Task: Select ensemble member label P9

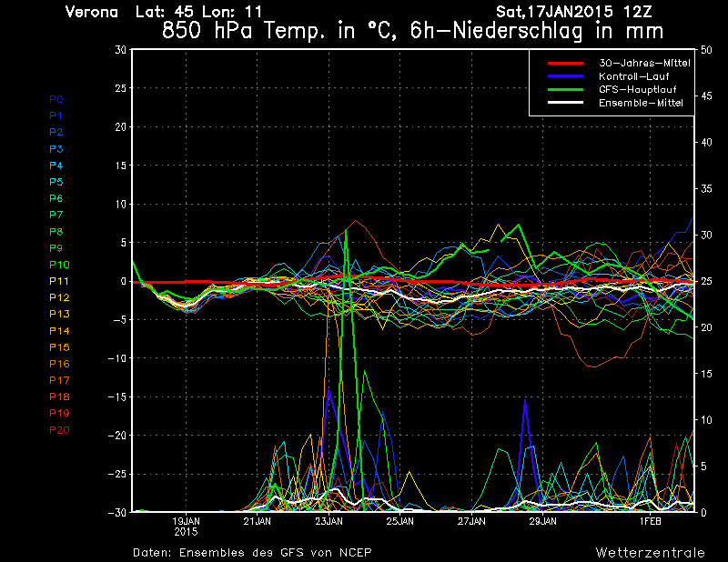Action: [56, 248]
